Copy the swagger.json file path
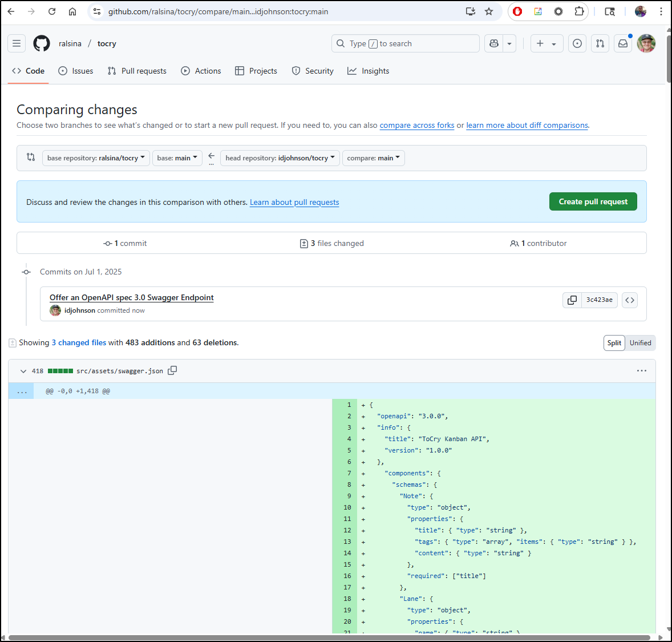Viewport: 672px width, 642px height. [x=172, y=370]
